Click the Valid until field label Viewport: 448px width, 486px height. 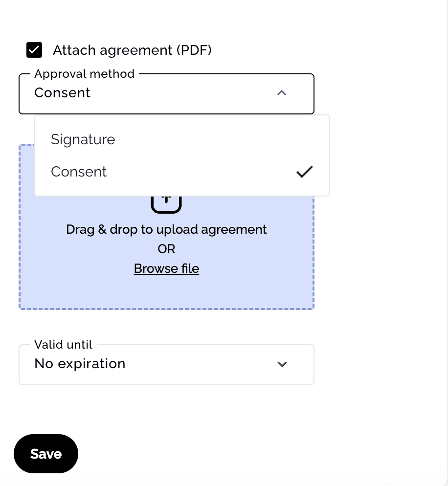[x=63, y=345]
